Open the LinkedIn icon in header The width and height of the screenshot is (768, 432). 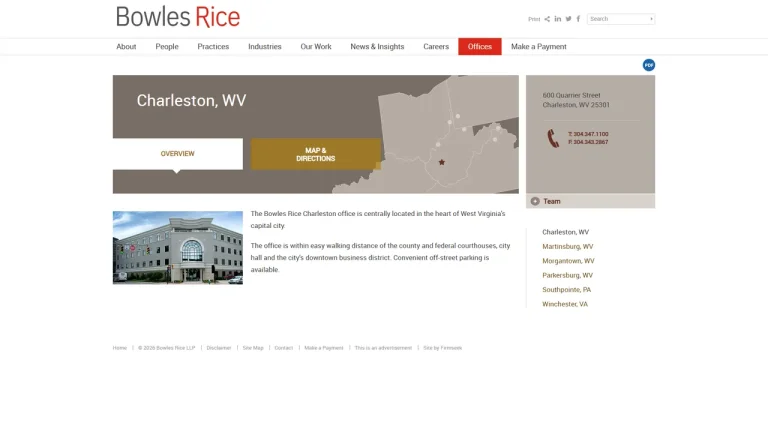click(557, 19)
